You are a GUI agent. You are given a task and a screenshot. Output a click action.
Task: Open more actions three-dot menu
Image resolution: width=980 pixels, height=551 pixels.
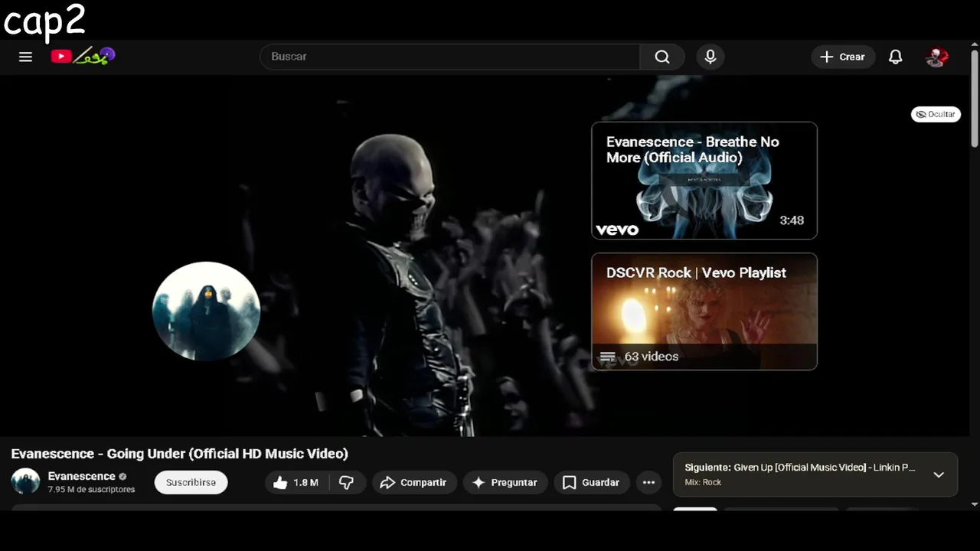[648, 482]
